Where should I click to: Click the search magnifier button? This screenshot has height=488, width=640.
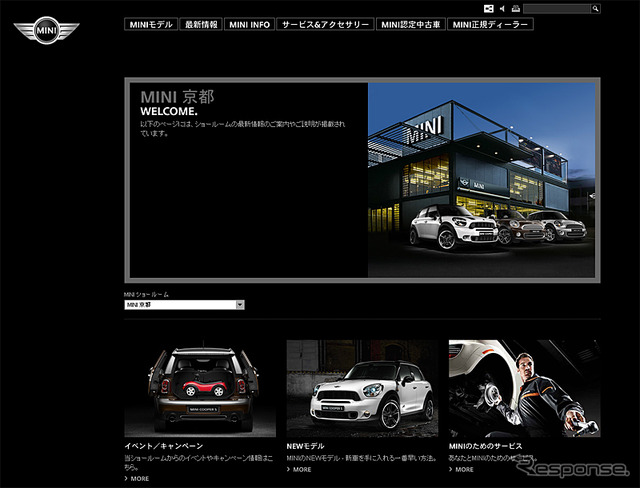tap(596, 9)
